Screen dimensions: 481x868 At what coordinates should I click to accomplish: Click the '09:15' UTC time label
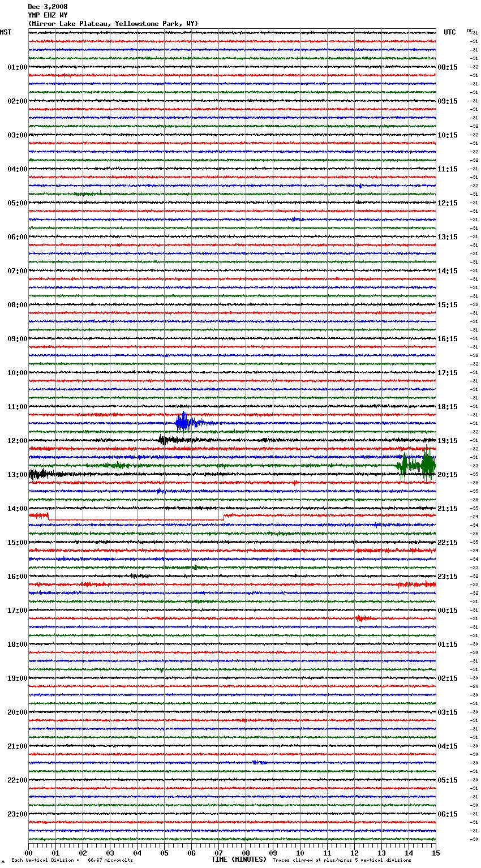coord(448,101)
